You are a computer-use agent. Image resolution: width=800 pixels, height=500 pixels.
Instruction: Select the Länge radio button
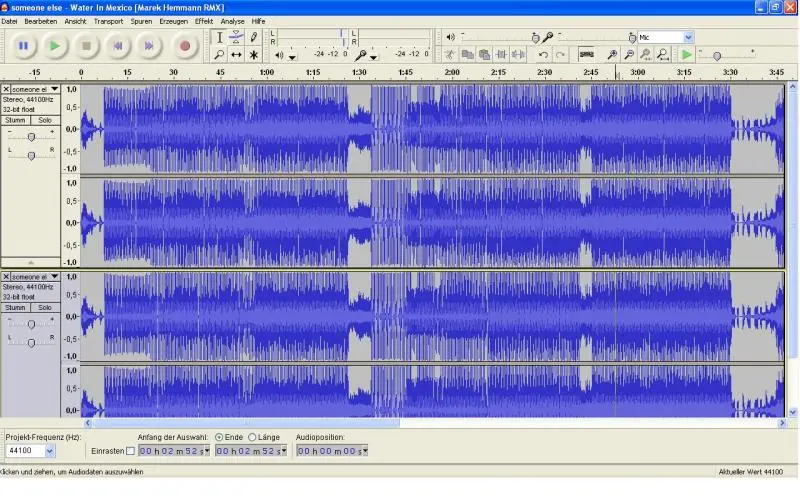[x=252, y=437]
